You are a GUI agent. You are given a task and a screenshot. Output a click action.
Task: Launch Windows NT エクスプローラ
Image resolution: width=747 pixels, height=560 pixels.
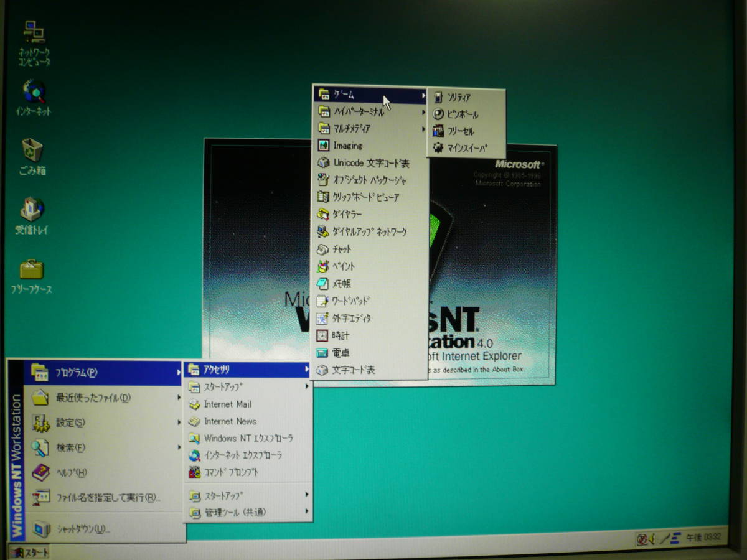[248, 438]
